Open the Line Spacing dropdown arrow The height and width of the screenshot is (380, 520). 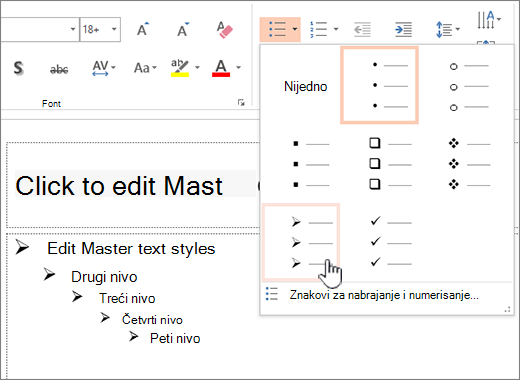pyautogui.click(x=458, y=29)
